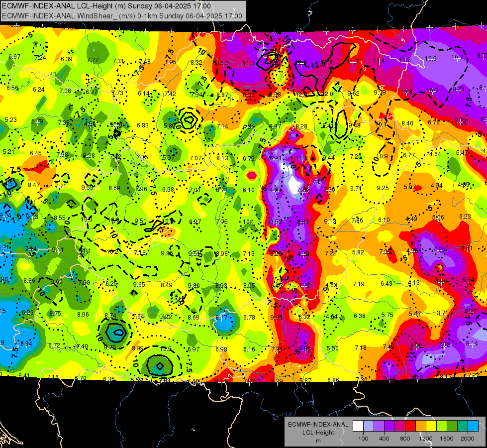The height and width of the screenshot is (448, 487).
Task: Click the map value 9.62
Action: (354, 93)
